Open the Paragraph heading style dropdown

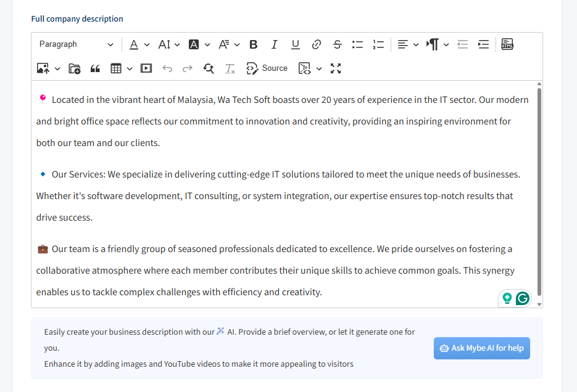(76, 44)
